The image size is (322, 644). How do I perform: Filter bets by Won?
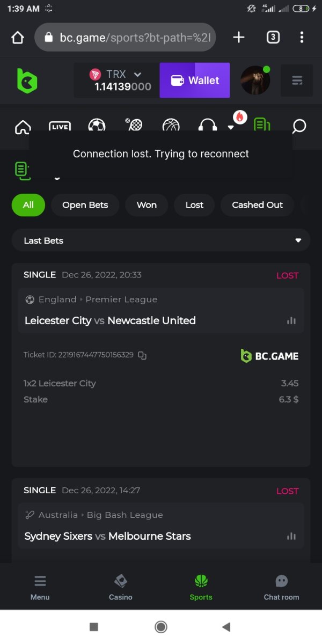[147, 205]
